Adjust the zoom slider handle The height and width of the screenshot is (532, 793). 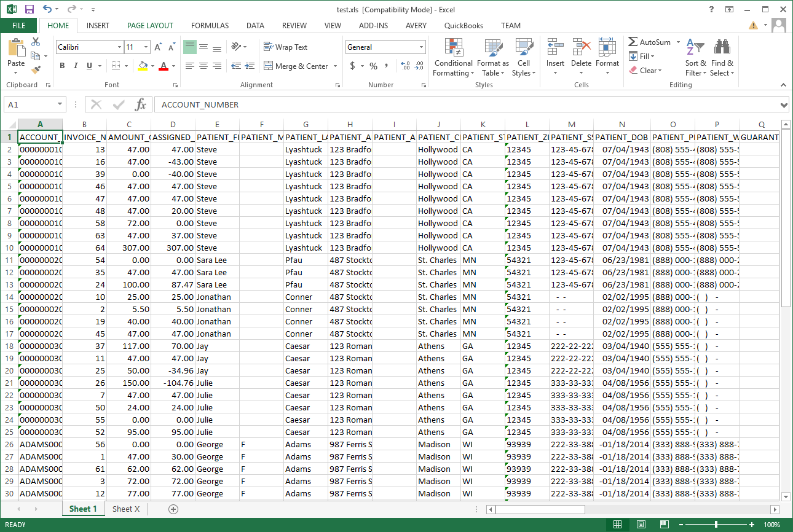[716, 525]
